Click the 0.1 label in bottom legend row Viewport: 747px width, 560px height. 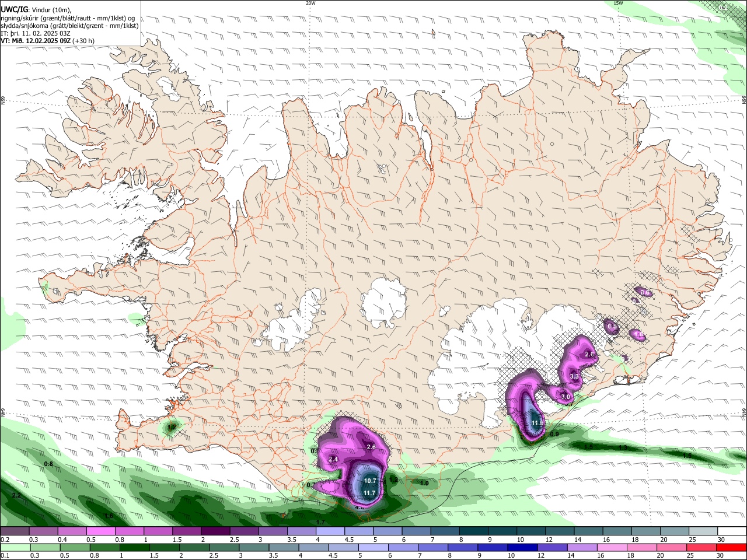(5, 556)
